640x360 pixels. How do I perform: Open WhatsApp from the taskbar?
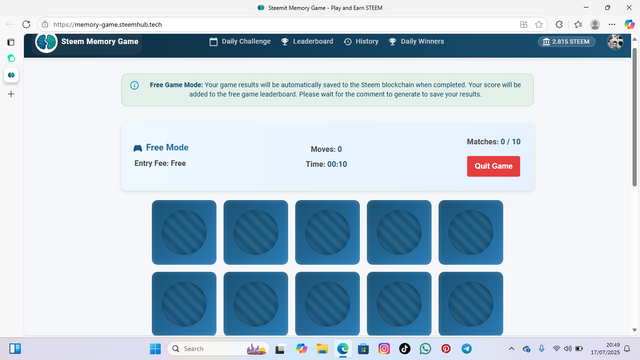tap(425, 349)
